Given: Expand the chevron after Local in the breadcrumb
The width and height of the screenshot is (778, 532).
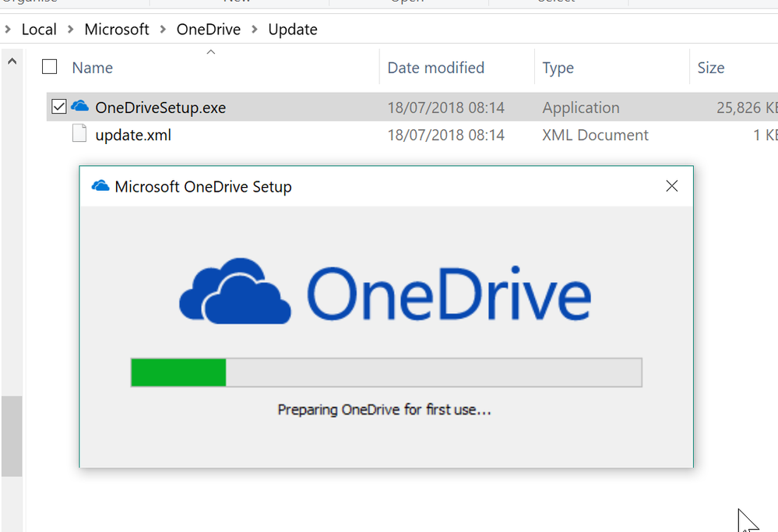Looking at the screenshot, I should click(70, 30).
